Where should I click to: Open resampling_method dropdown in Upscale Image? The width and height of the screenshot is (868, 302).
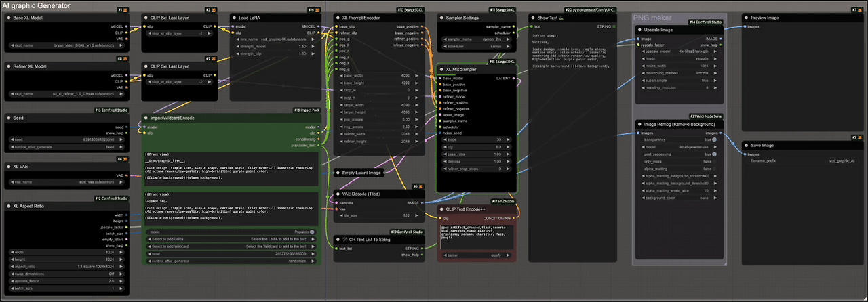point(679,73)
